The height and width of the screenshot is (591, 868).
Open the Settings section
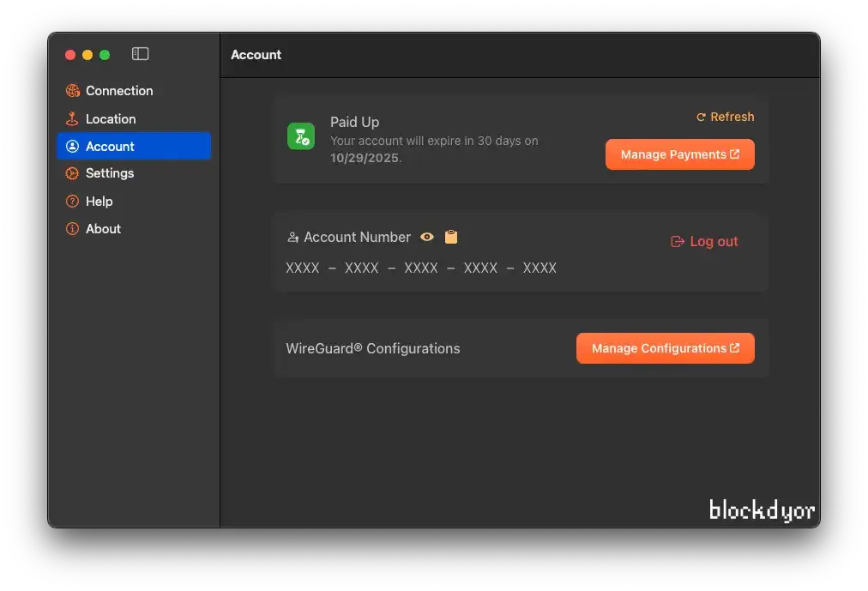point(134,173)
